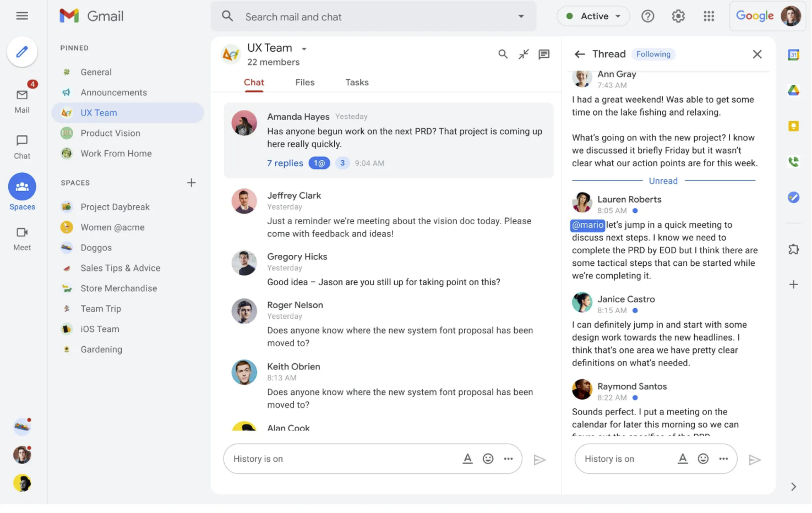Expand the UX Team name dropdown
The height and width of the screenshot is (513, 812).
304,49
